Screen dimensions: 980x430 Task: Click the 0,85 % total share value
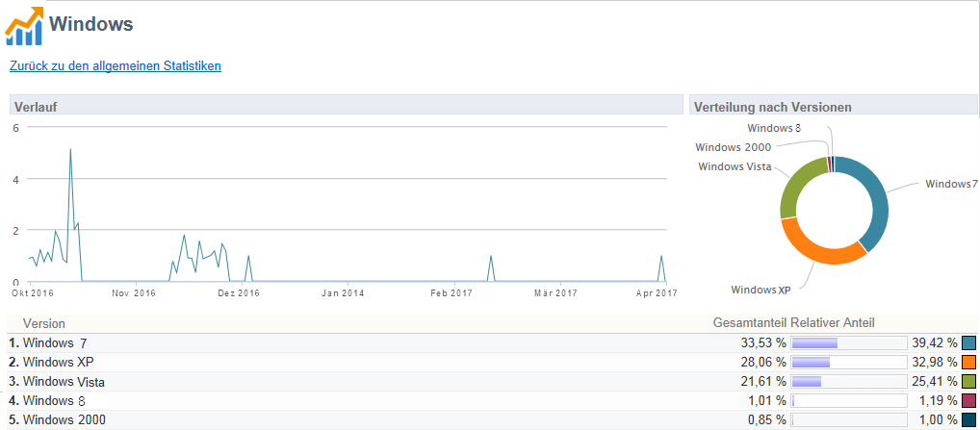(x=766, y=420)
